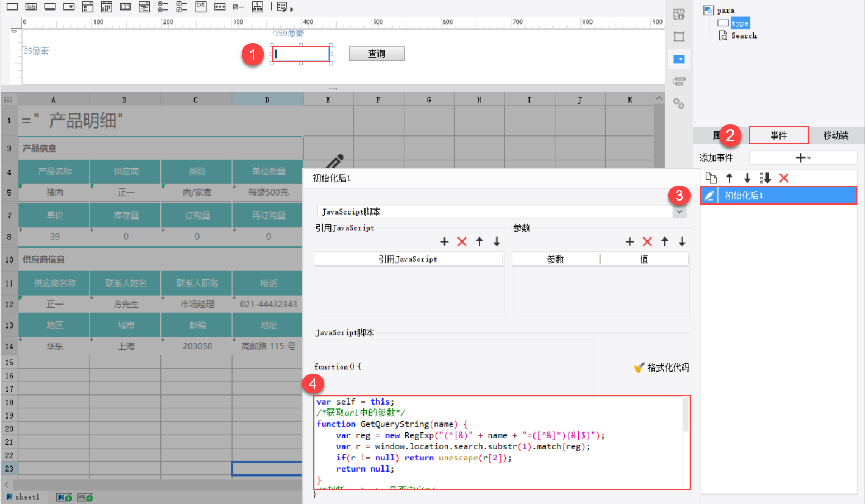Image resolution: width=865 pixels, height=504 pixels.
Task: Add a new report sheet
Action: tap(64, 497)
